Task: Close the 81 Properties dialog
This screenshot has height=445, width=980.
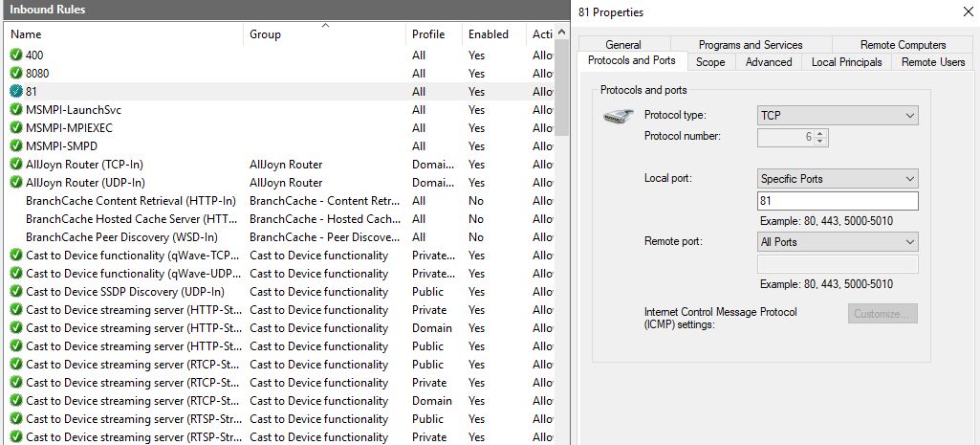Action: (x=968, y=11)
